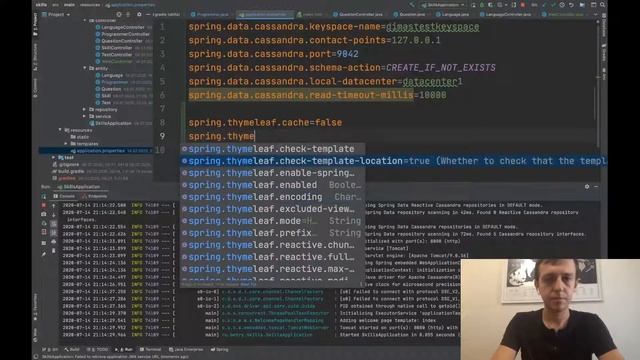The image size is (640, 360).
Task: Open the Project tool window side tab
Action: click(x=35, y=24)
